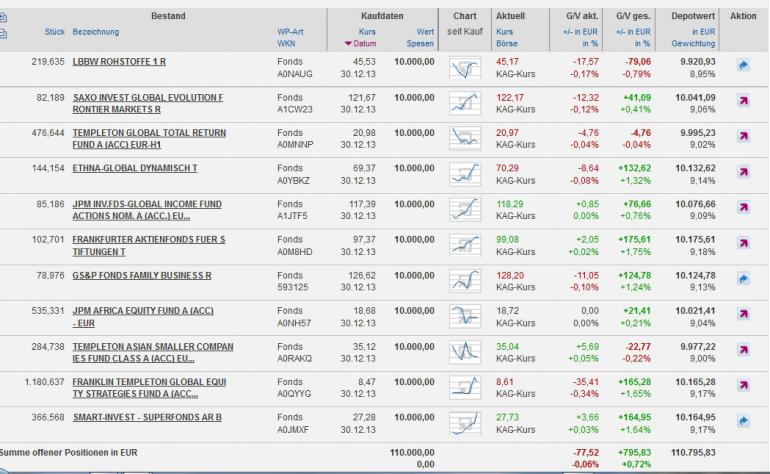Click action icon for Franklin Templeton Global Equity

pyautogui.click(x=743, y=386)
